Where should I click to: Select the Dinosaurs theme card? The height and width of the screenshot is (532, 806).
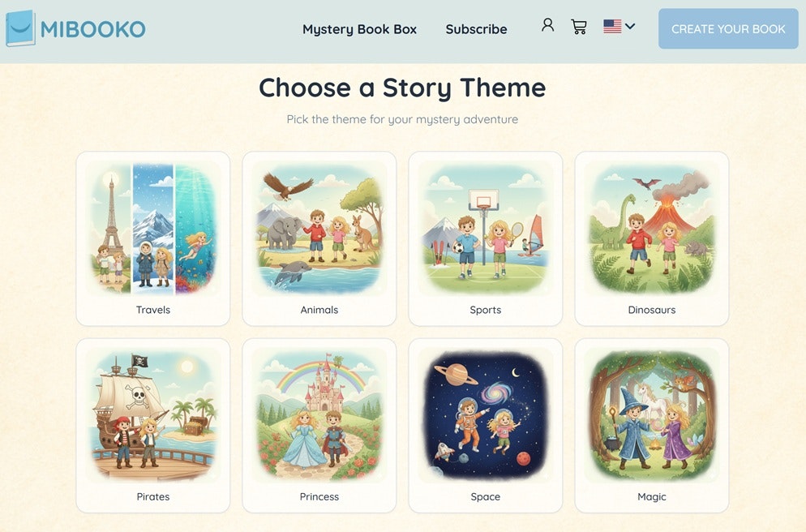651,235
